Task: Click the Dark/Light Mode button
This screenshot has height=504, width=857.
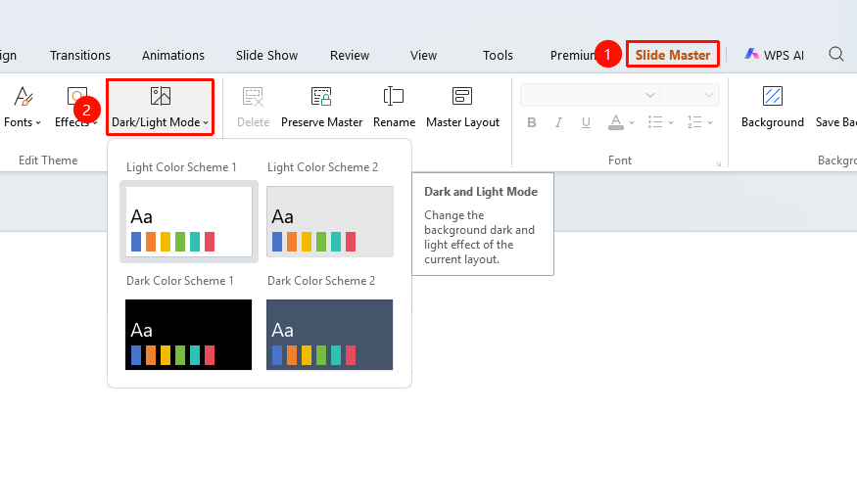Action: pyautogui.click(x=161, y=107)
